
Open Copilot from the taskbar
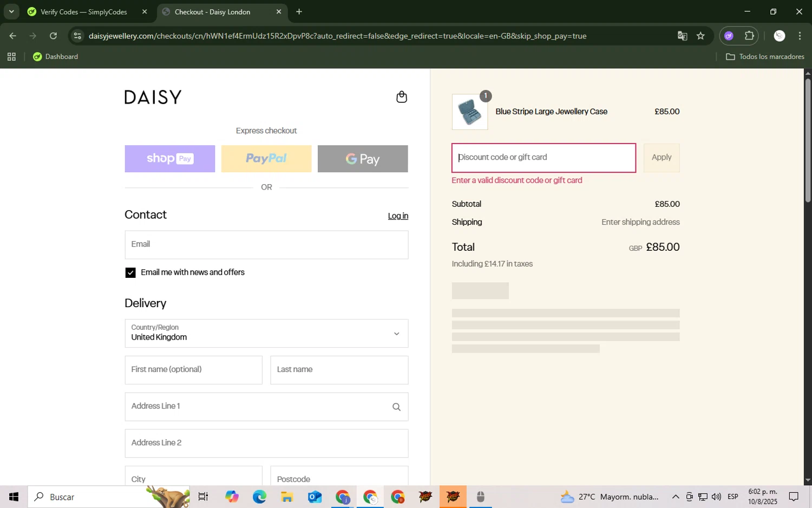point(232,497)
